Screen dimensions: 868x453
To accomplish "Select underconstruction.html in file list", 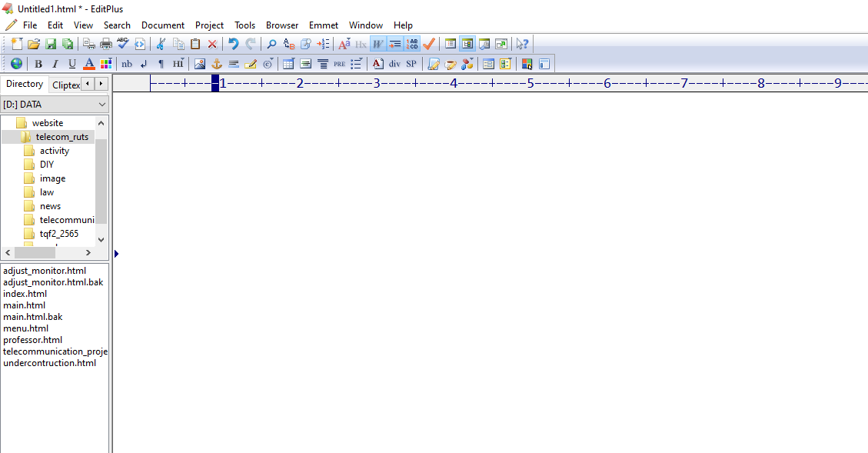I will [49, 363].
